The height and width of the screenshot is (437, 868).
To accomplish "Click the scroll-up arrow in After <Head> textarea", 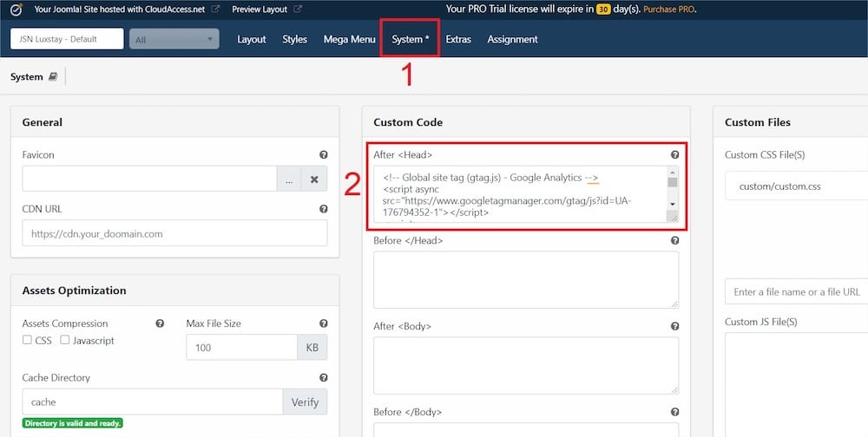I will (673, 172).
